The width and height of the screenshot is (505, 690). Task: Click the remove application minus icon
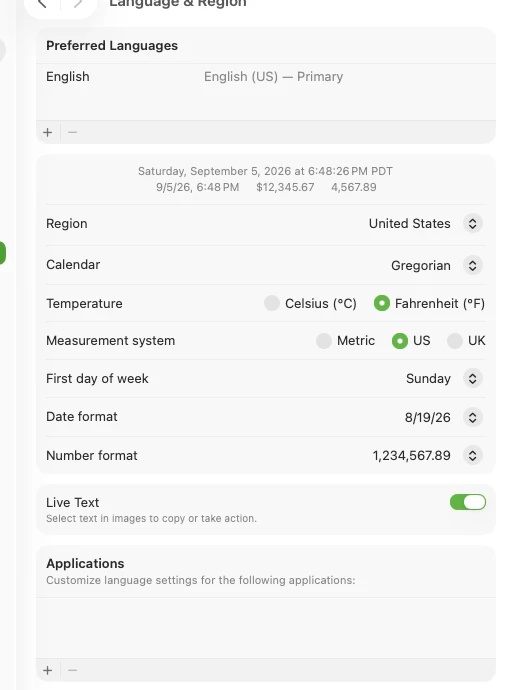pos(73,670)
